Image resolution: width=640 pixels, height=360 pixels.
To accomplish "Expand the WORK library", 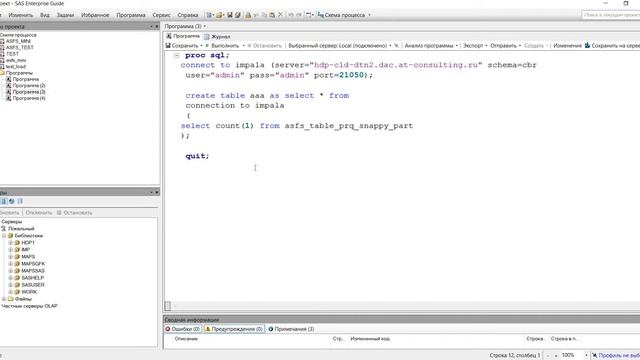I will coord(11,292).
